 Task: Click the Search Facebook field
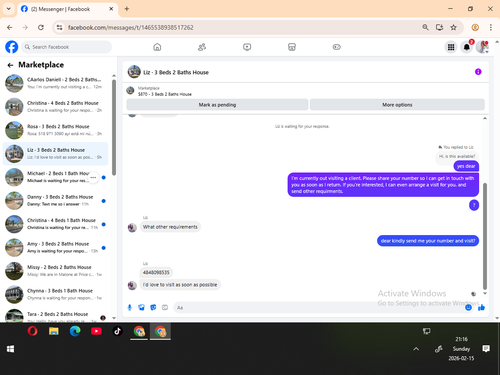66,47
